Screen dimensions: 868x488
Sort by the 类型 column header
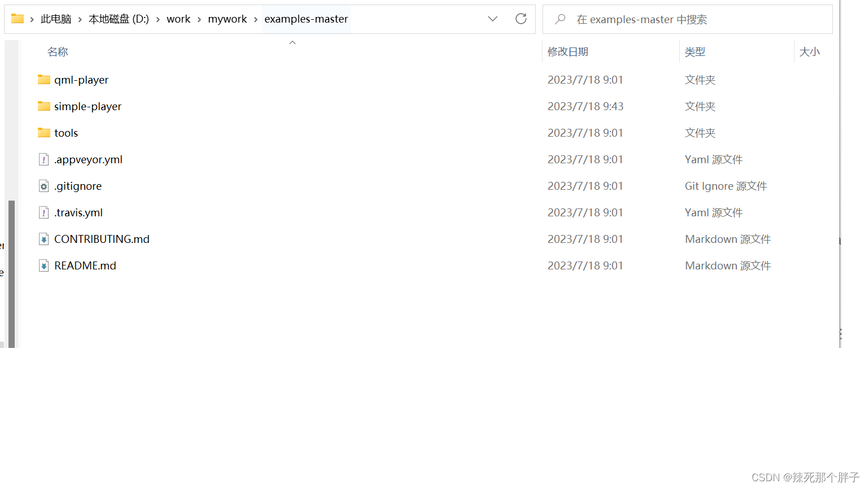(695, 52)
